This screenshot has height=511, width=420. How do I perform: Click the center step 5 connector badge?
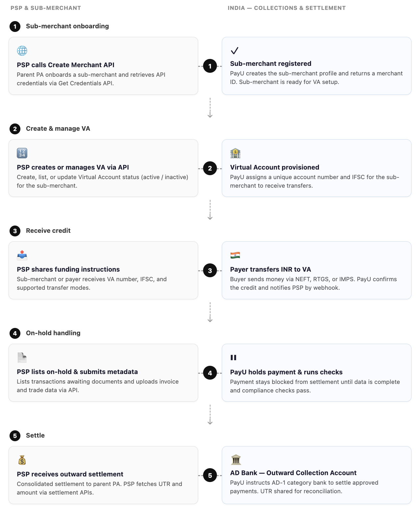[210, 475]
